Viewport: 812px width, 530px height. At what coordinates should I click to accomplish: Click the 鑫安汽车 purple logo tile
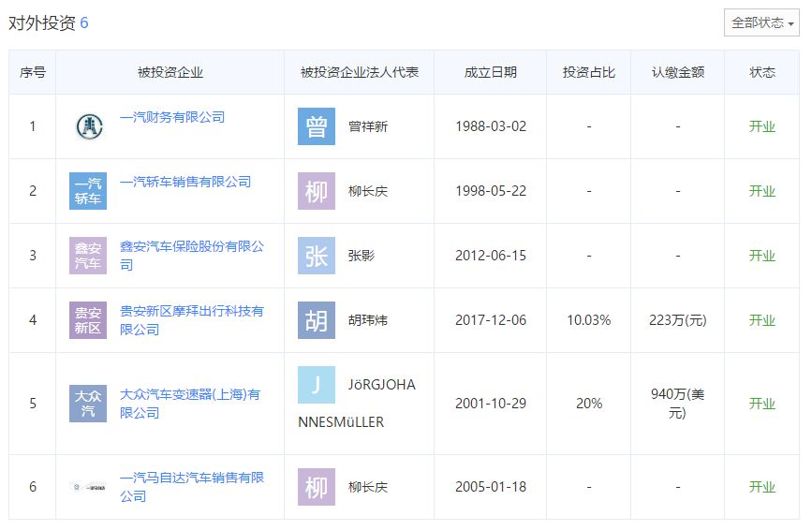(88, 256)
